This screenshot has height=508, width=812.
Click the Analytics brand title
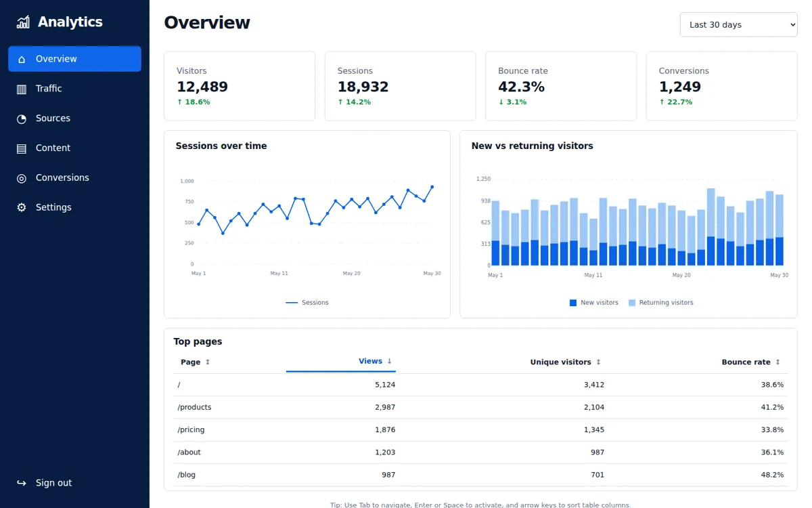click(70, 22)
